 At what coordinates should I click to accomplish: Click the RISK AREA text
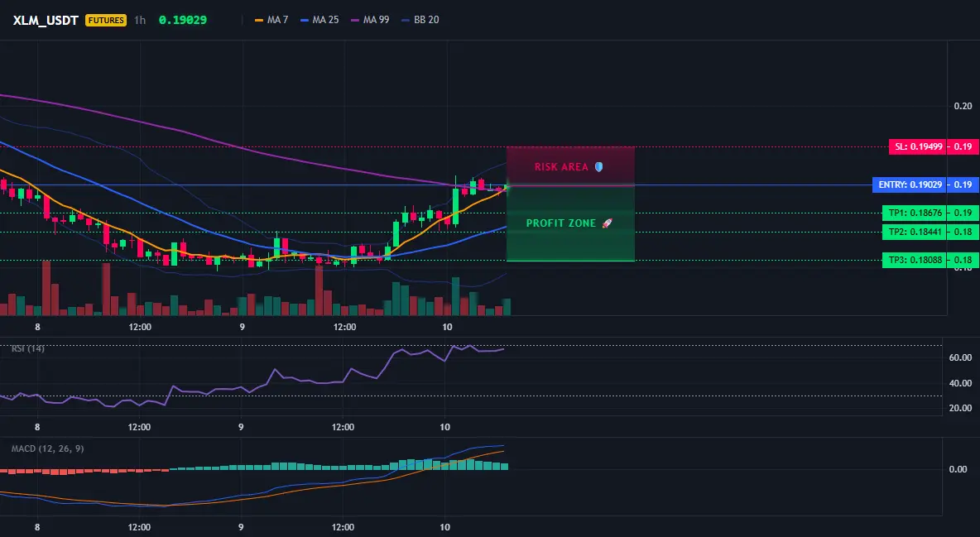click(x=561, y=167)
